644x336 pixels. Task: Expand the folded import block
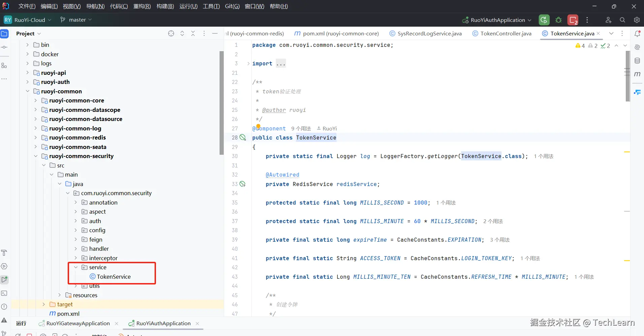point(249,63)
